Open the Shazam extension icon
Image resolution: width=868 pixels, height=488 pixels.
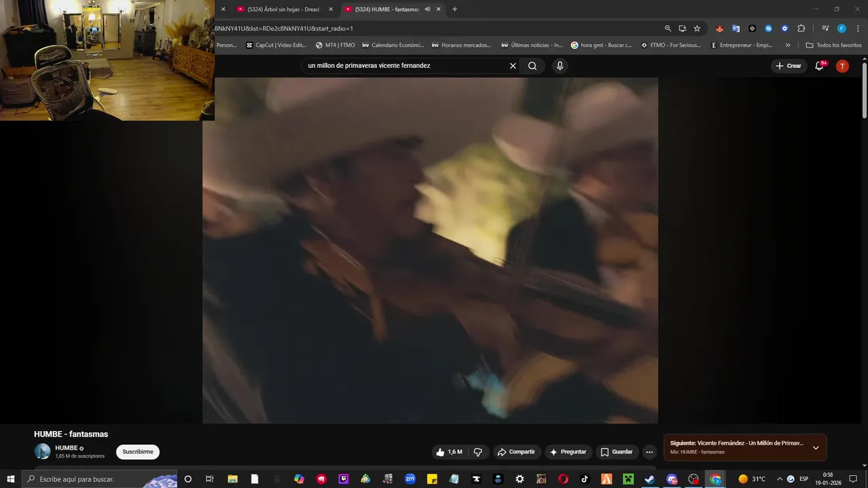(768, 28)
